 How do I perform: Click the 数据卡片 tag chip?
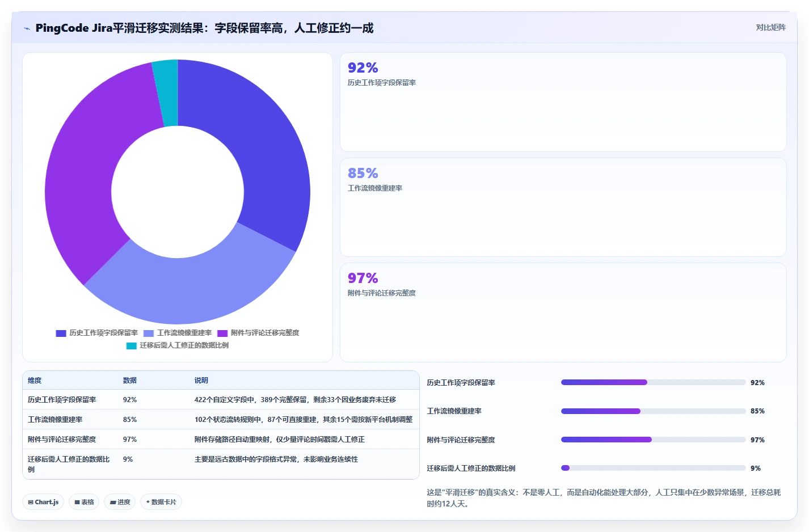(161, 502)
